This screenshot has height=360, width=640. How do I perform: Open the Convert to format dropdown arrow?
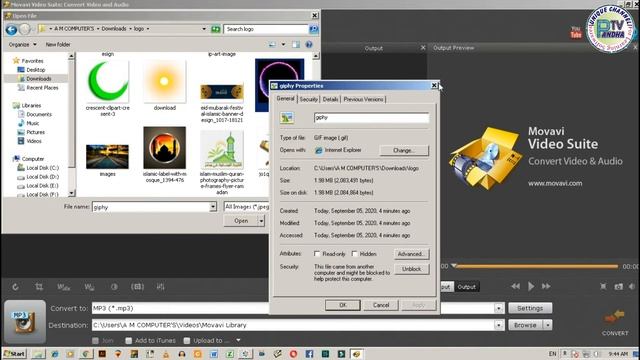coord(499,308)
